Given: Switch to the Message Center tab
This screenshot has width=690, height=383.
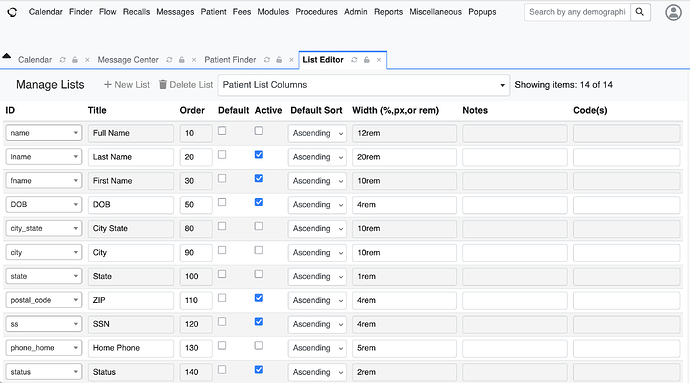Looking at the screenshot, I should pos(128,60).
